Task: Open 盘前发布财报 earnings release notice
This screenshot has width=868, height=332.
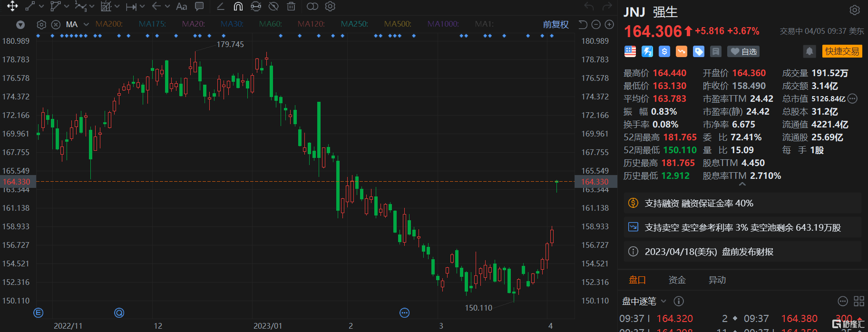Action: pos(742,252)
